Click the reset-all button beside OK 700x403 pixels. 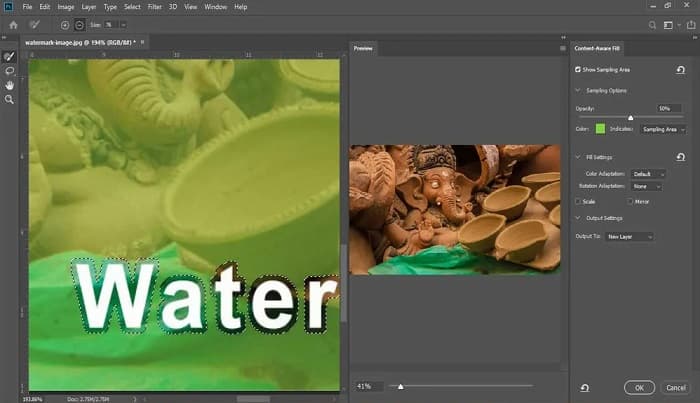coord(585,388)
